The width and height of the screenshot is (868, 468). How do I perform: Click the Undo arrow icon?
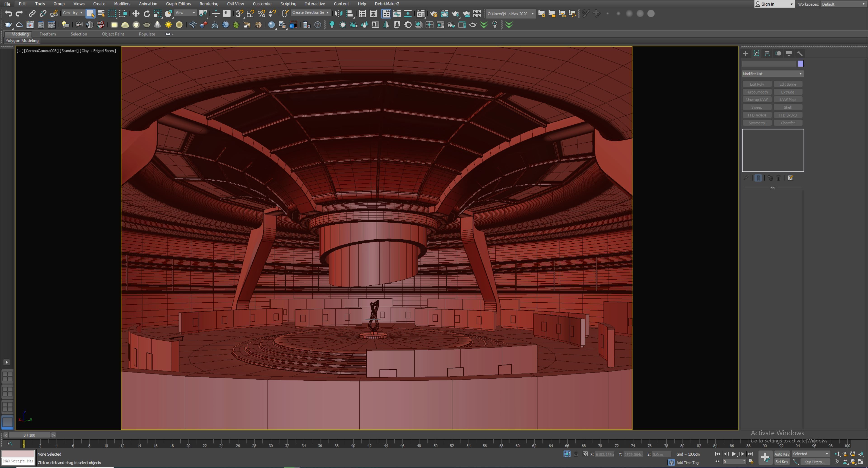pos(8,14)
